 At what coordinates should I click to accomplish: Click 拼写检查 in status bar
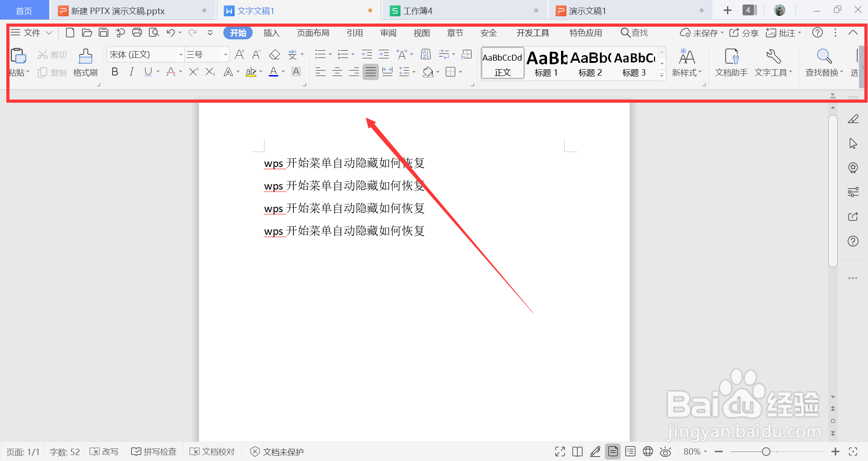154,451
